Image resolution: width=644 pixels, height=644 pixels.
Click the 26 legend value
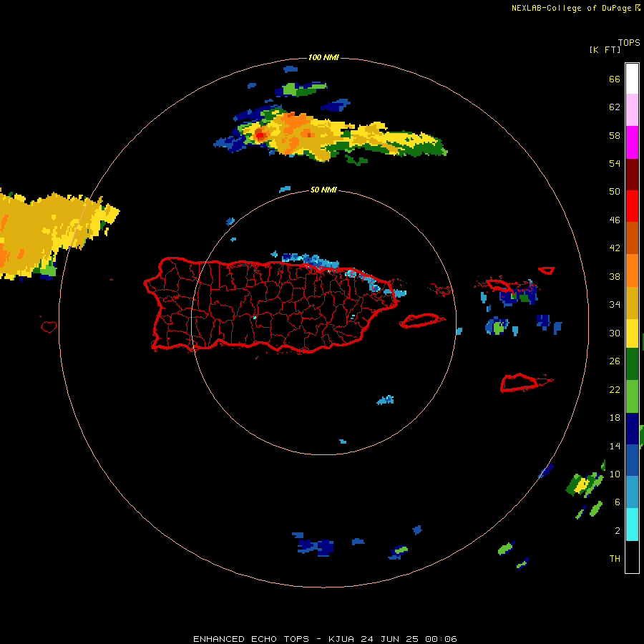point(615,361)
